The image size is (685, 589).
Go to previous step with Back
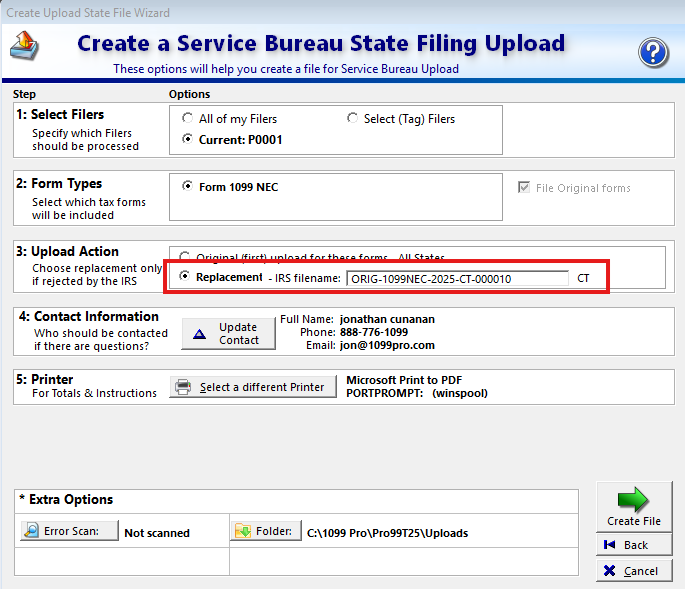pos(626,545)
